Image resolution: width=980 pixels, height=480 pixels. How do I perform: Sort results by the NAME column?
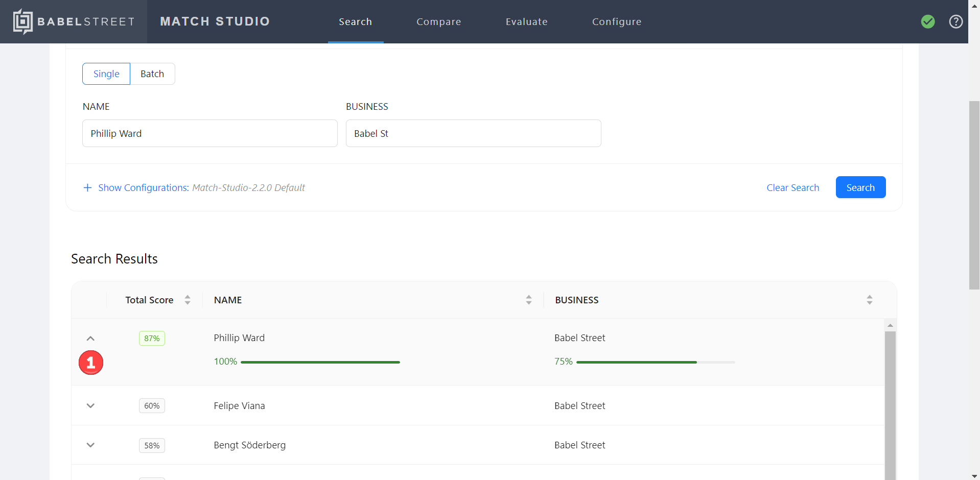tap(529, 300)
